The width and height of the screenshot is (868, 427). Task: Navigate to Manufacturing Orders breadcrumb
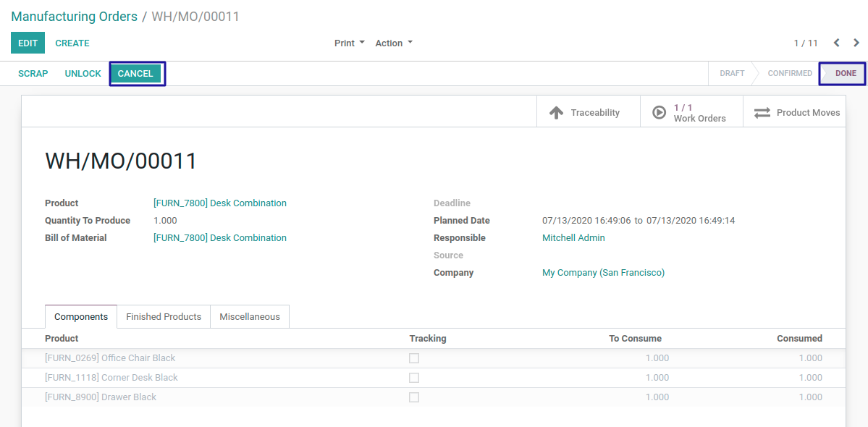[74, 17]
